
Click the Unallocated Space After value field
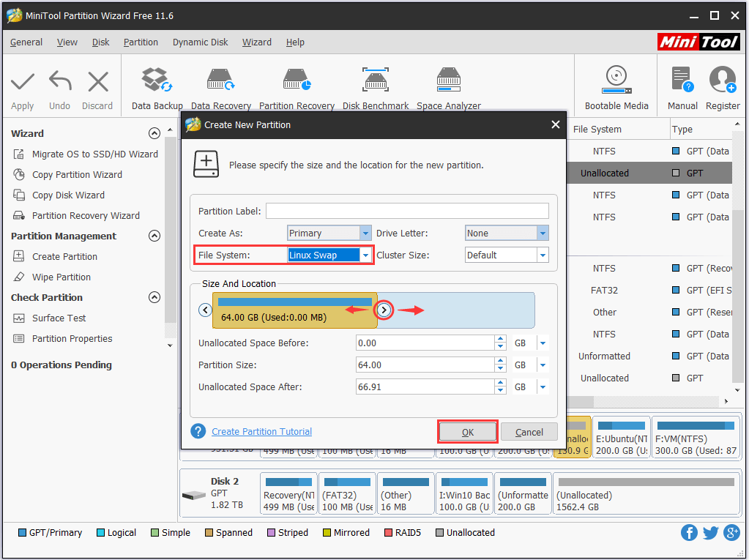[x=425, y=387]
